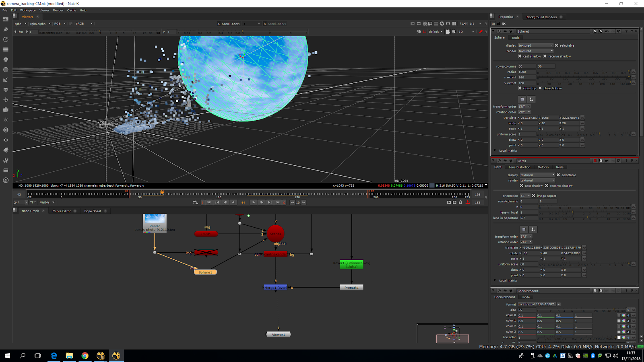The height and width of the screenshot is (362, 644).
Task: Open the Transform nodes menu icon
Action: [6, 100]
